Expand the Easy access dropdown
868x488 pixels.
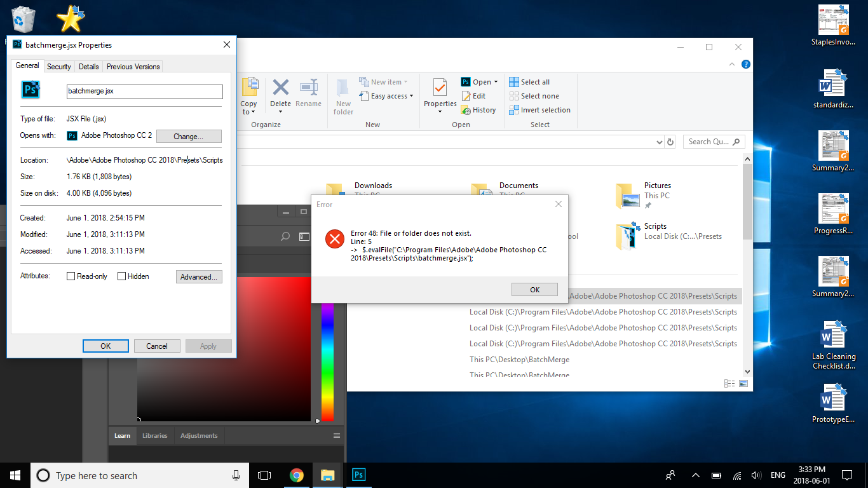[411, 97]
